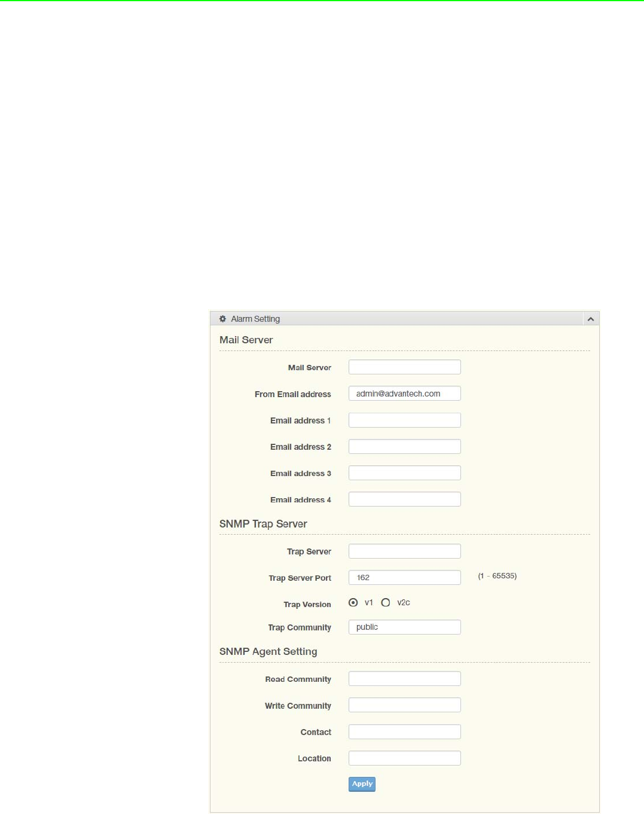Click the Trap Community label

[x=300, y=628]
